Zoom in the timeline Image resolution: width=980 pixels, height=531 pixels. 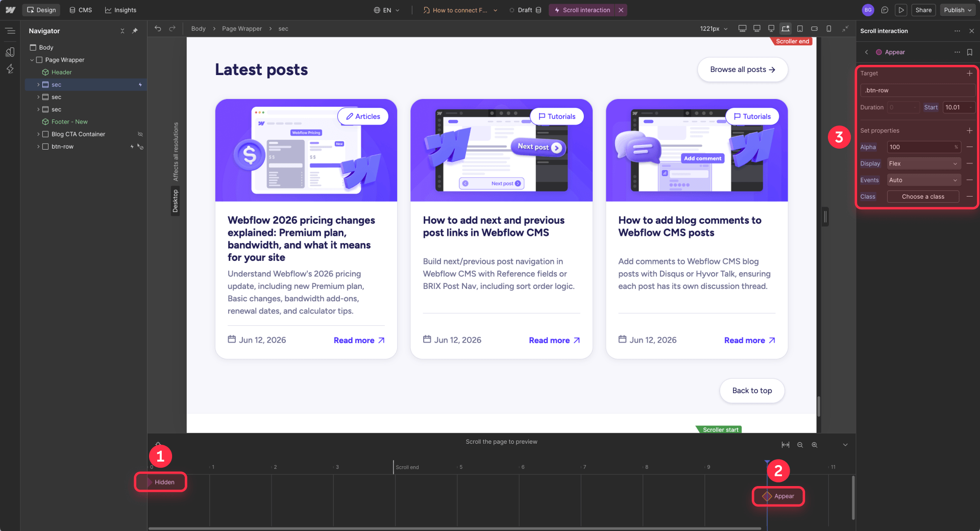click(x=814, y=445)
